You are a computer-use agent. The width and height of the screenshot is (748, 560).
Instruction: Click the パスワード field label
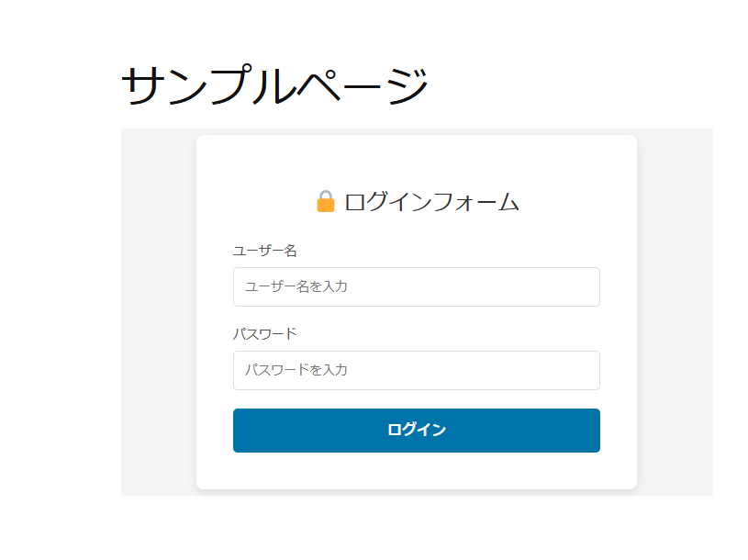tap(265, 333)
